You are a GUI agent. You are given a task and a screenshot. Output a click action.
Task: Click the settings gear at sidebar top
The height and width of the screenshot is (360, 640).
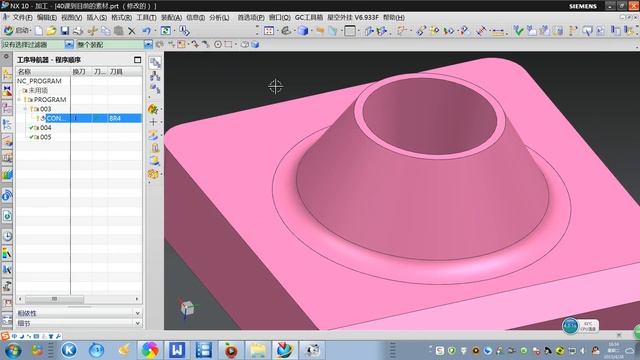point(6,57)
